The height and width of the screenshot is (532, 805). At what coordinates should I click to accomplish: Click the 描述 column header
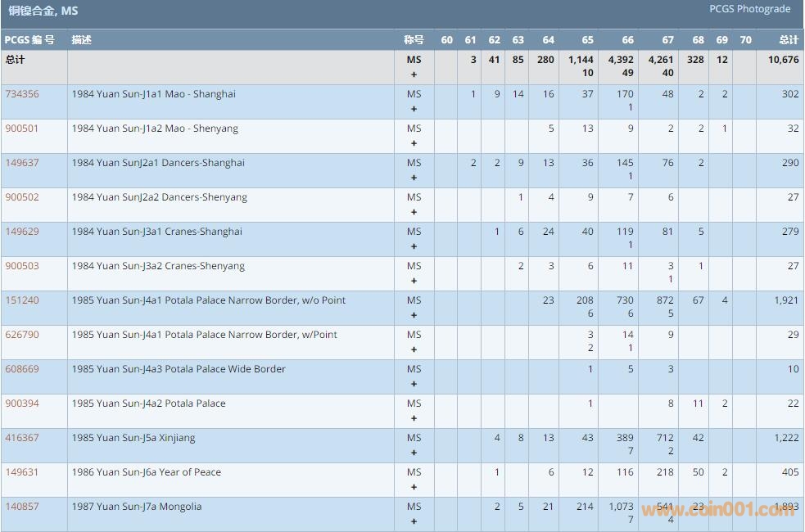pyautogui.click(x=81, y=40)
